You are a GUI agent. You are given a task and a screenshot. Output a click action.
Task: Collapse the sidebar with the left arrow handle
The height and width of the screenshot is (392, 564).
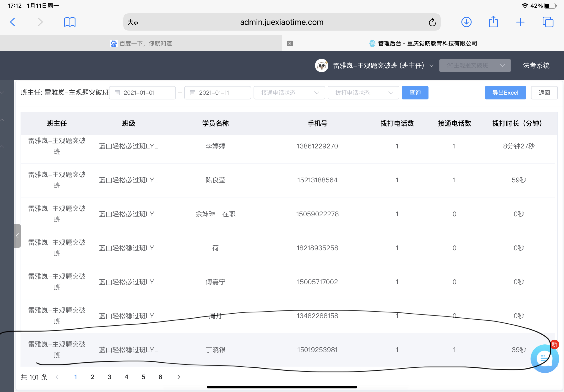17,236
